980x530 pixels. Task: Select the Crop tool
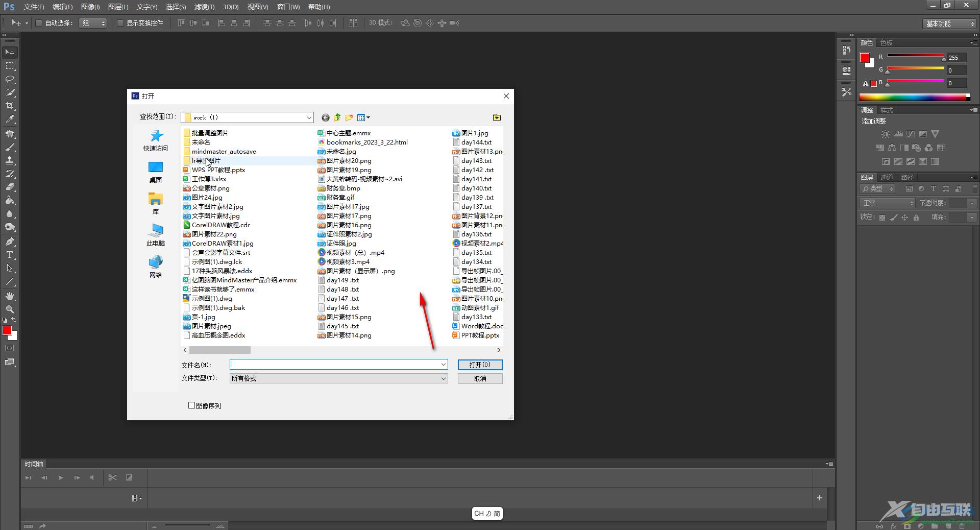point(10,106)
